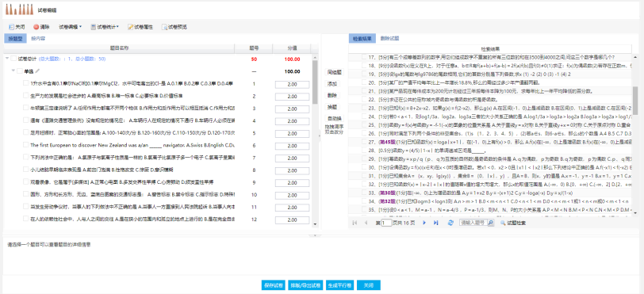Collapse the 单选 tree group
Screen dimensions: 644x294
tap(13, 71)
